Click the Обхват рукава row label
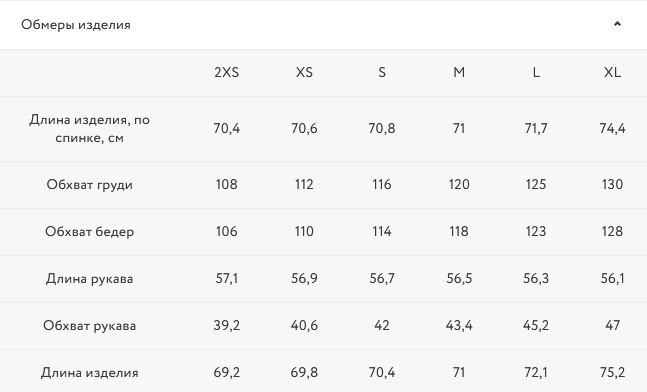 [90, 326]
